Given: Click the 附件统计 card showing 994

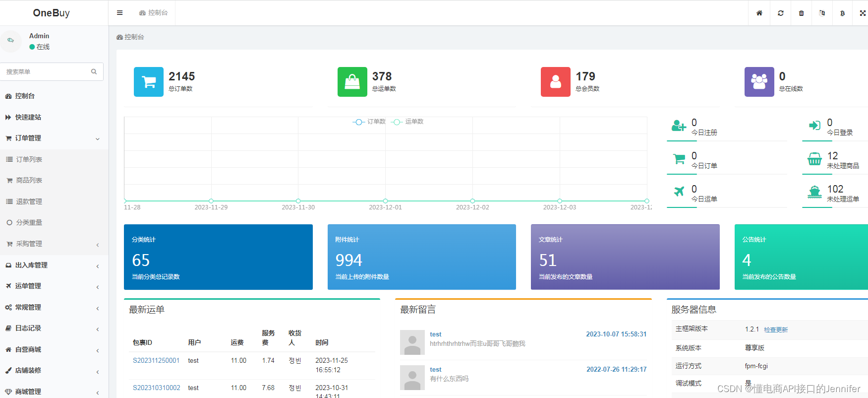Looking at the screenshot, I should 422,257.
